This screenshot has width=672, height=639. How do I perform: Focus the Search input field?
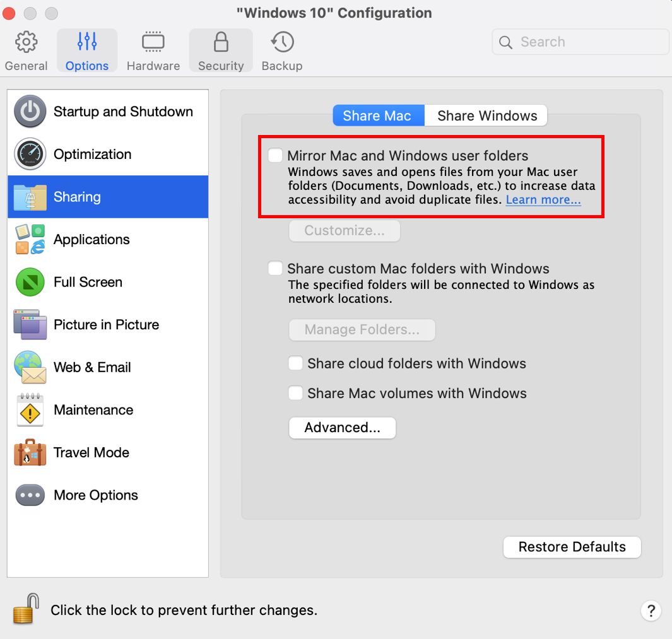pyautogui.click(x=581, y=42)
